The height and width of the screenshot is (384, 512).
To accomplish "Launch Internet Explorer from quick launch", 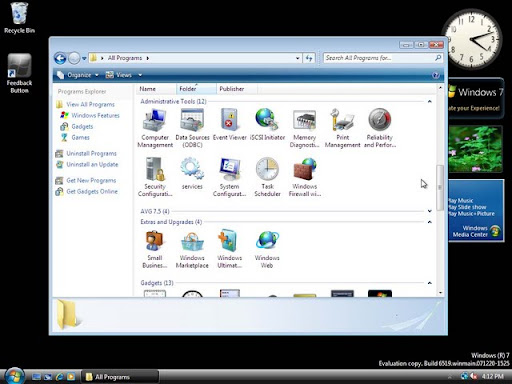I will [60, 377].
